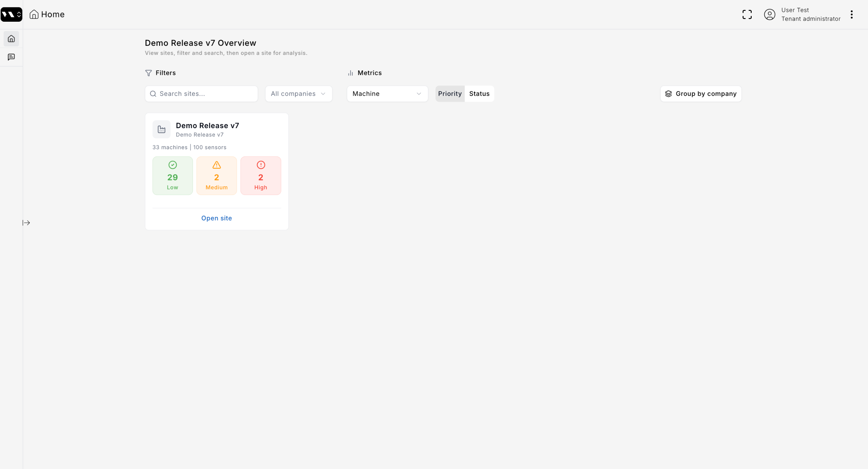Image resolution: width=868 pixels, height=469 pixels.
Task: Expand the All companies dropdown
Action: pyautogui.click(x=298, y=94)
